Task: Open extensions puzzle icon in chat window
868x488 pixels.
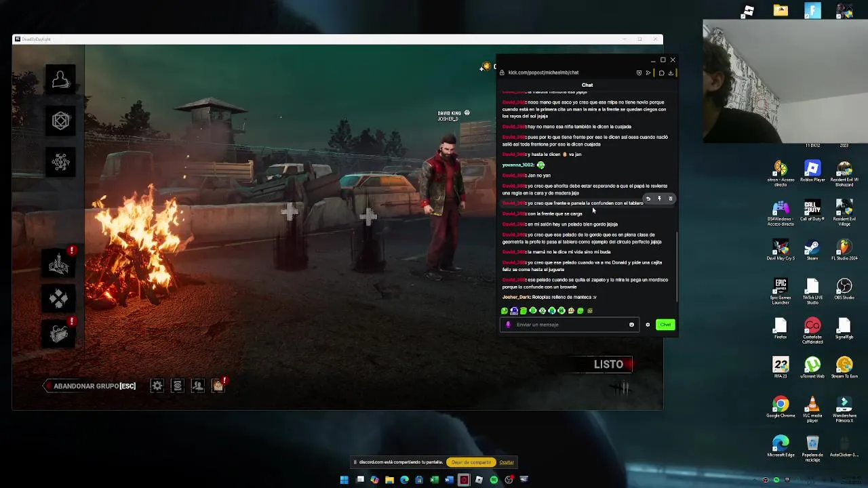Action: click(661, 73)
